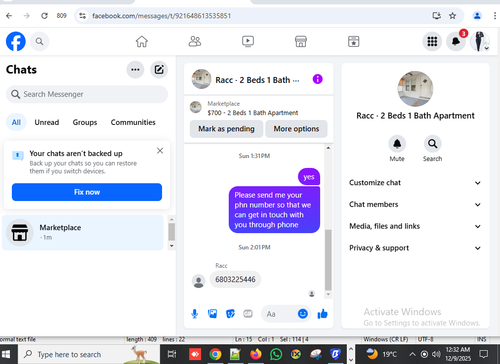The height and width of the screenshot is (364, 500).
Task: Attach a photo with the image icon
Action: (x=212, y=314)
